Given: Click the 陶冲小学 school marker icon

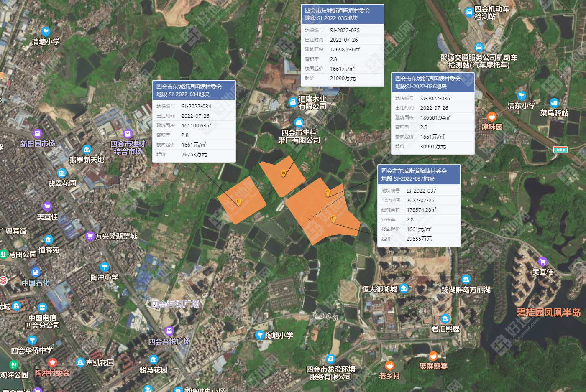Looking at the screenshot, I should click(x=105, y=267).
